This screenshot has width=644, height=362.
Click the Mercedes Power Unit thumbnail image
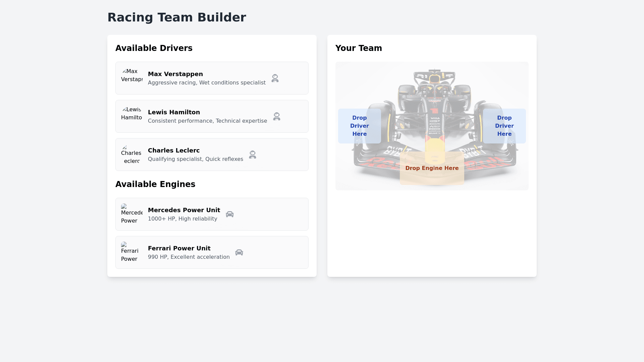click(x=132, y=214)
